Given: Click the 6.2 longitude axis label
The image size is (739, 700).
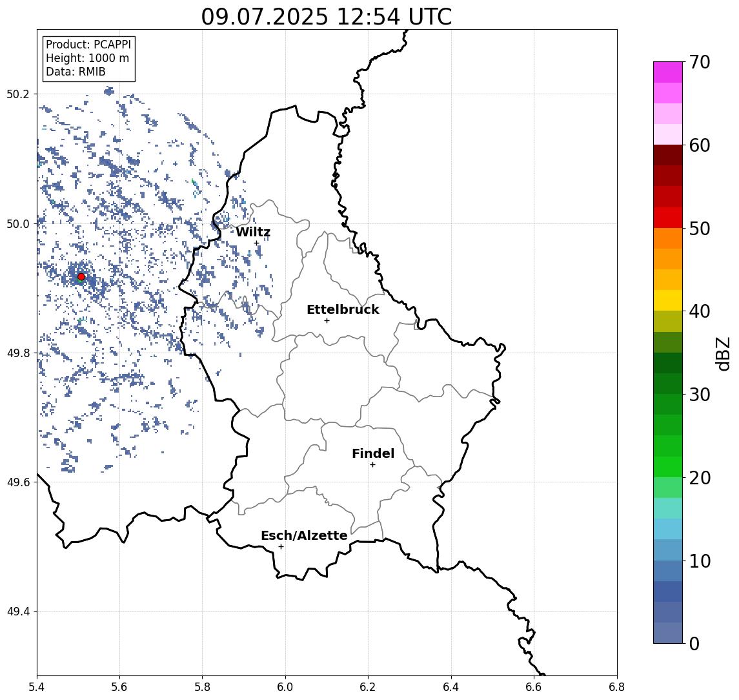Looking at the screenshot, I should 368,687.
